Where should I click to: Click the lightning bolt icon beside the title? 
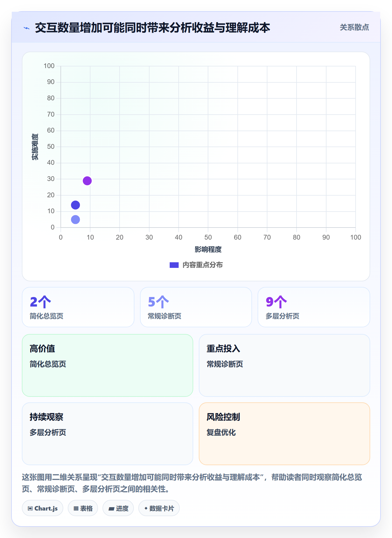[27, 28]
